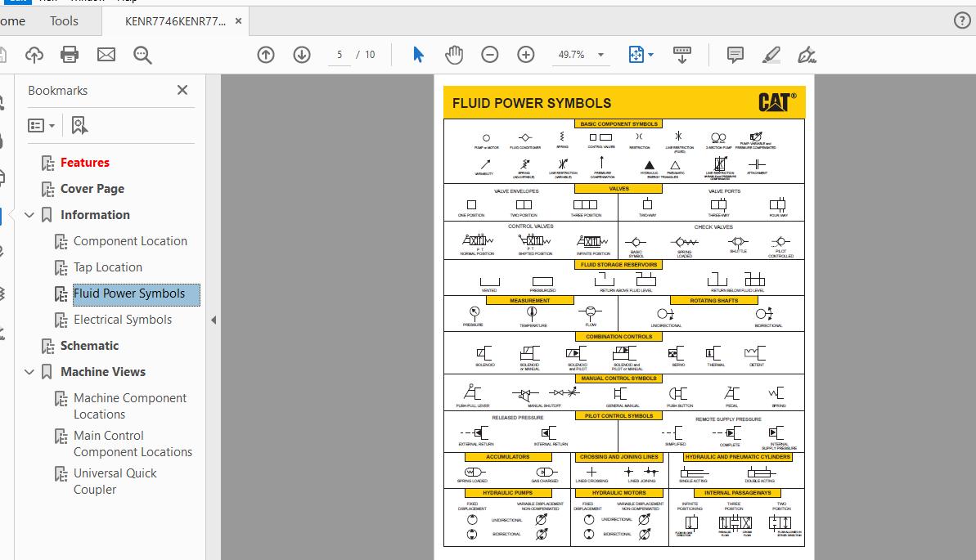The height and width of the screenshot is (560, 976).
Task: Click the MEASUREMENT heading
Action: coord(529,301)
